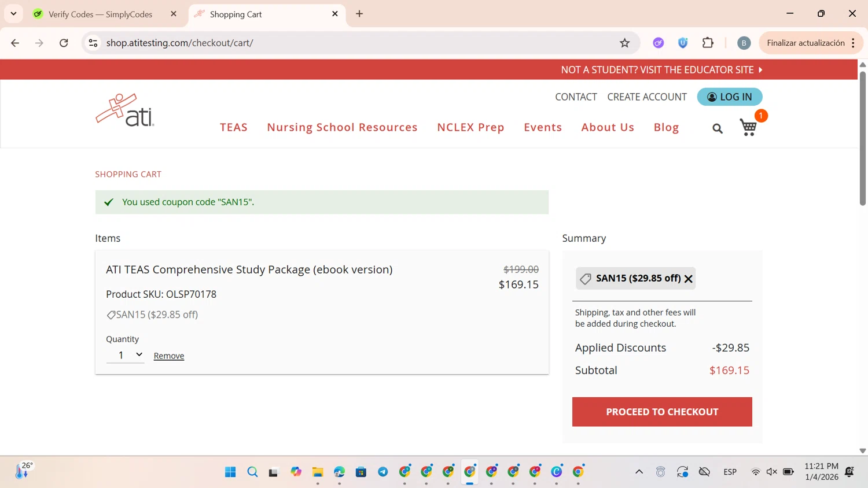Show hidden system tray icons
This screenshot has width=868, height=488.
(639, 472)
